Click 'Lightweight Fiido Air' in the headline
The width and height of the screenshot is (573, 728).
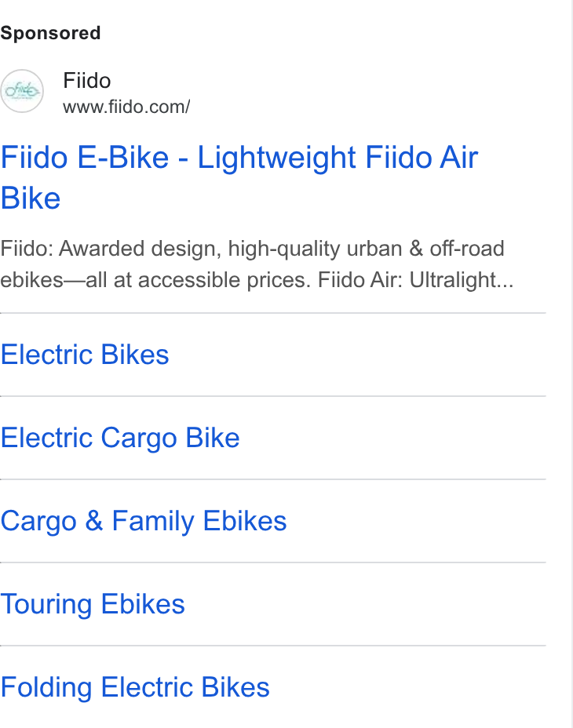pyautogui.click(x=338, y=158)
